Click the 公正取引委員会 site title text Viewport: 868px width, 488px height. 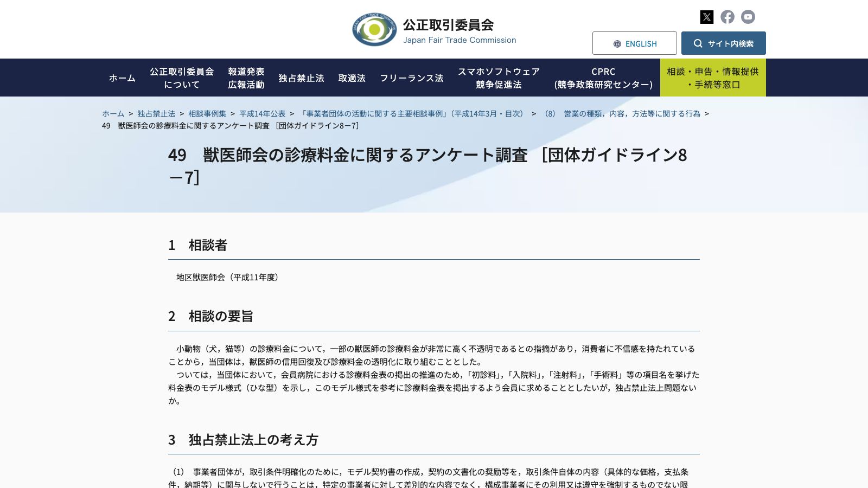448,25
